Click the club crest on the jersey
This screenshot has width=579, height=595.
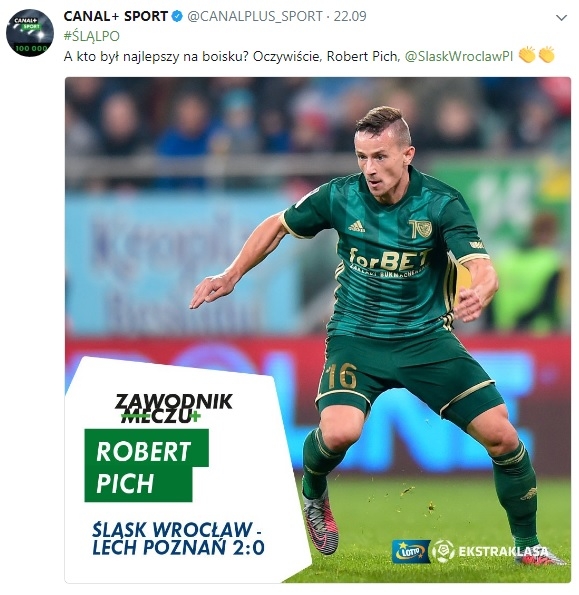pyautogui.click(x=420, y=228)
